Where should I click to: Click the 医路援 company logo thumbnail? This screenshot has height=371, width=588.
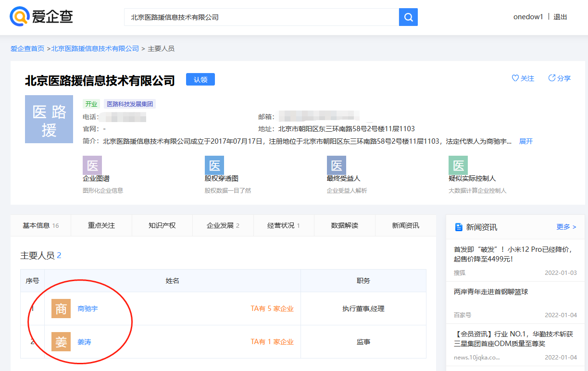click(49, 119)
